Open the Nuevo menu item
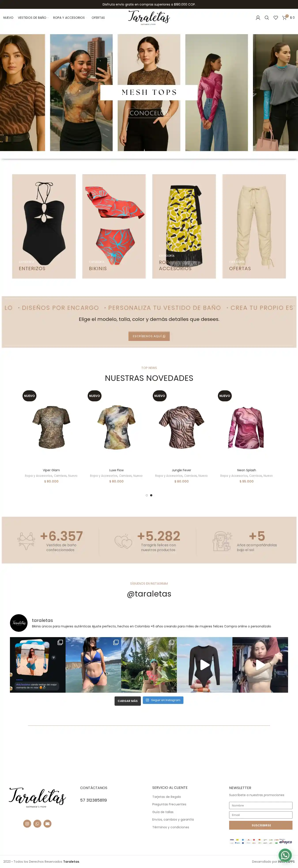Viewport: 298px width, 868px height. [8, 18]
